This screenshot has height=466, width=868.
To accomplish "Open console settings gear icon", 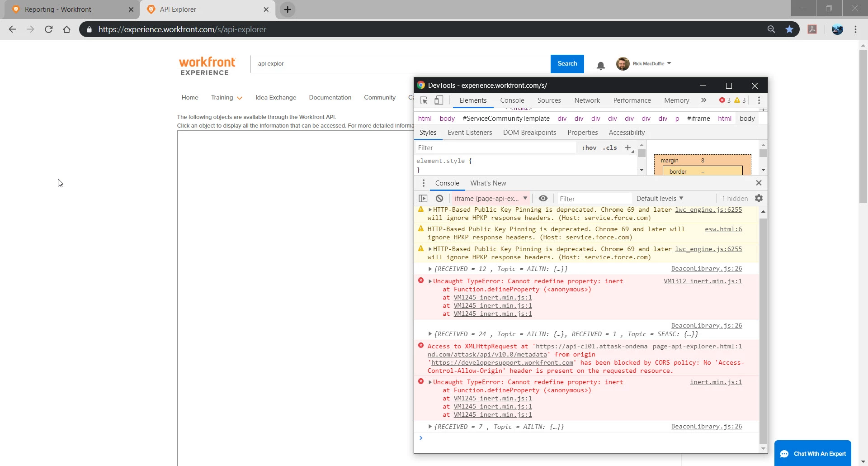I will tap(759, 199).
